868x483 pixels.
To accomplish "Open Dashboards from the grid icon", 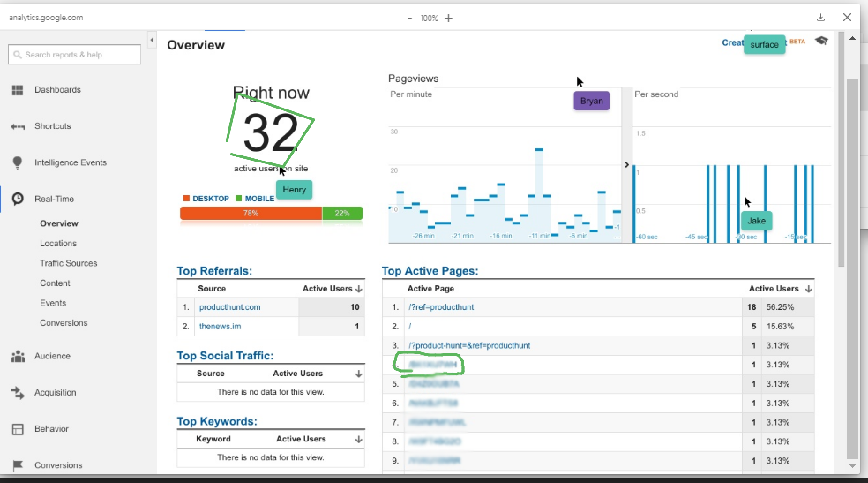I will [x=18, y=90].
